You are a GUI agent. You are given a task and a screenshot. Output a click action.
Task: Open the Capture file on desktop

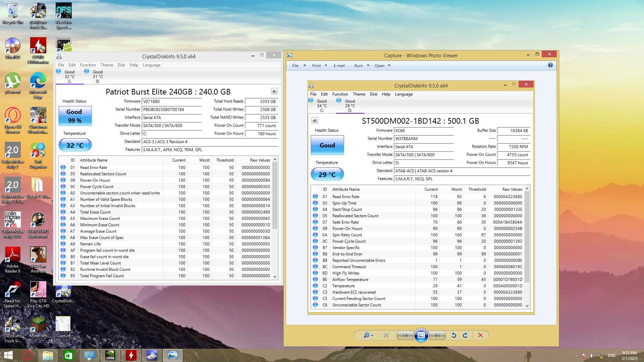pyautogui.click(x=63, y=327)
